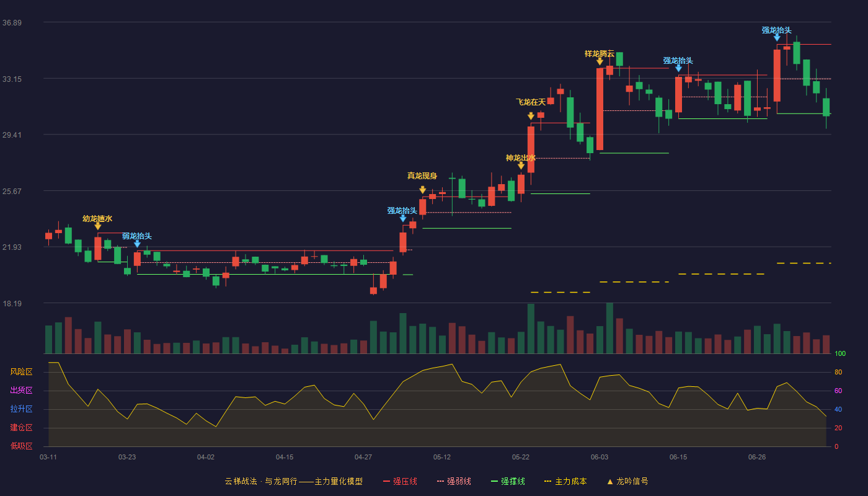Click the red 20 indicator scale value

tap(838, 428)
